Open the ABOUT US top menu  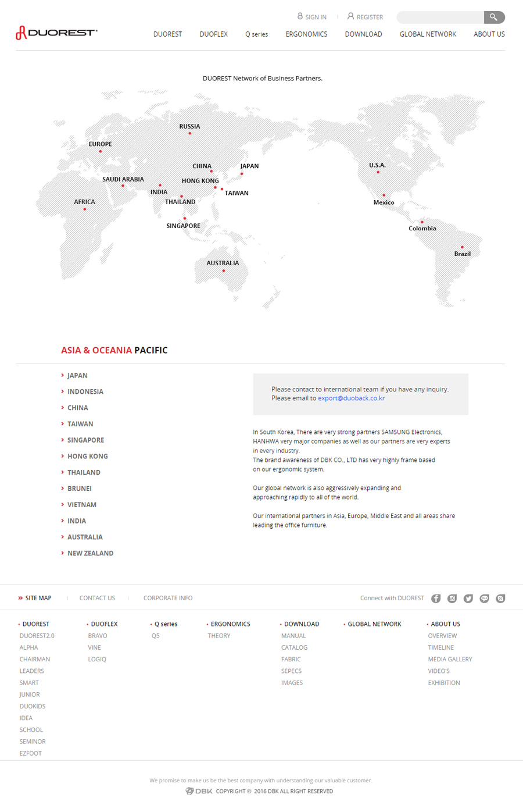click(x=489, y=34)
